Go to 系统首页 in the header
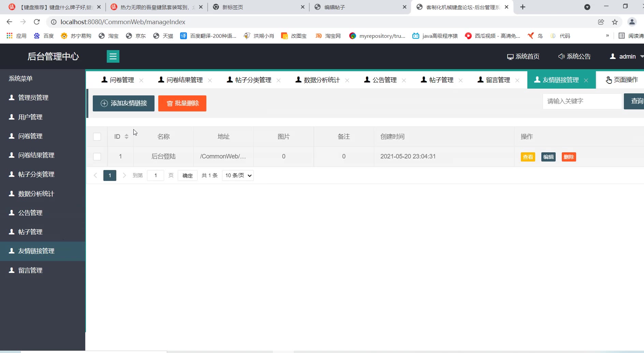 point(523,57)
